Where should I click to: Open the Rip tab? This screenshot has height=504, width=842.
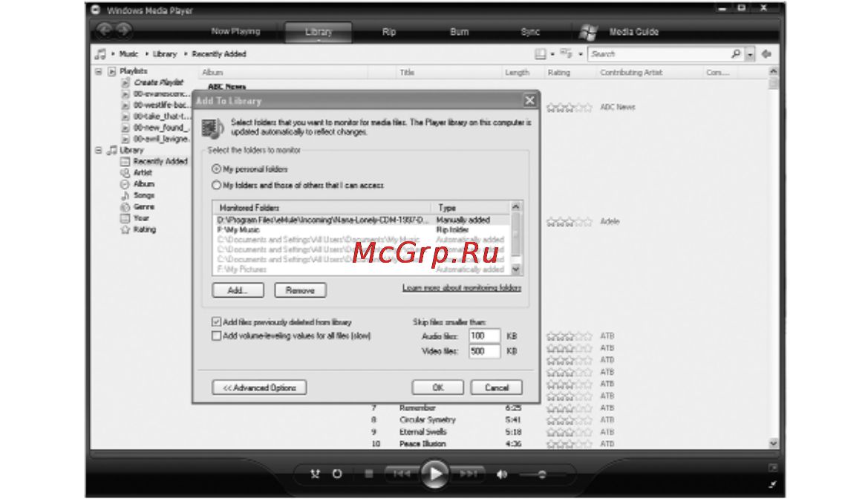click(389, 32)
